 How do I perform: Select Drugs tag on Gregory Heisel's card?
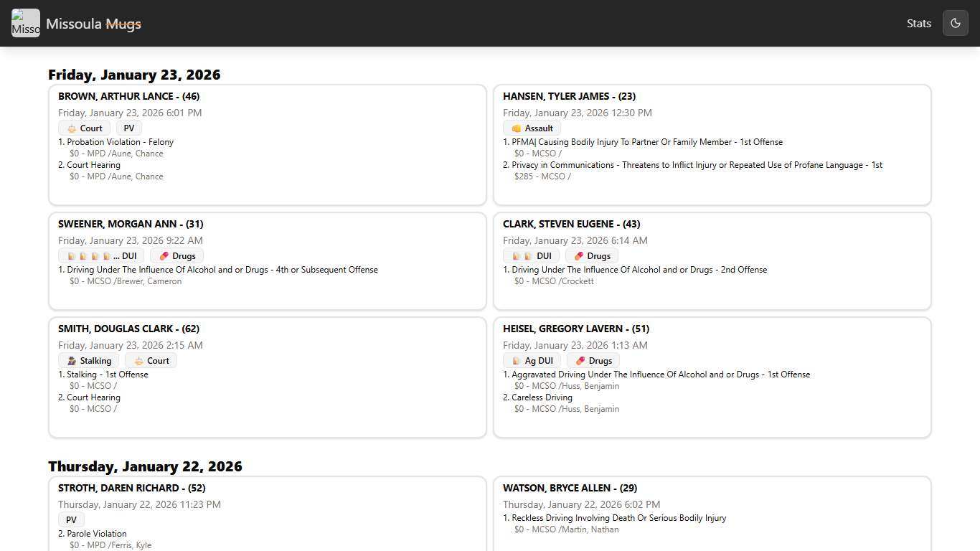pos(593,361)
